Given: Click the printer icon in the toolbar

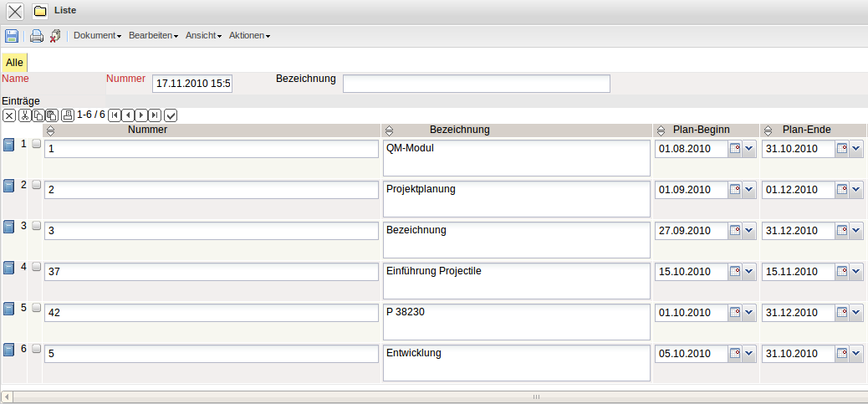Looking at the screenshot, I should click(x=37, y=36).
